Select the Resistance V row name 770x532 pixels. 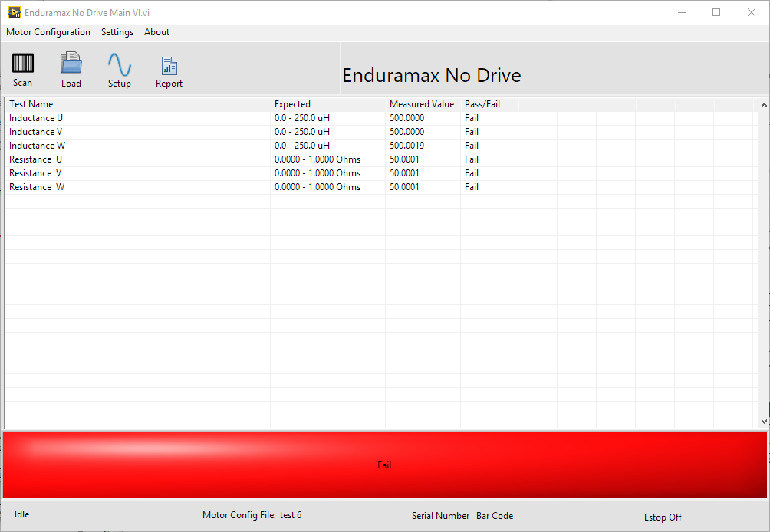click(35, 173)
